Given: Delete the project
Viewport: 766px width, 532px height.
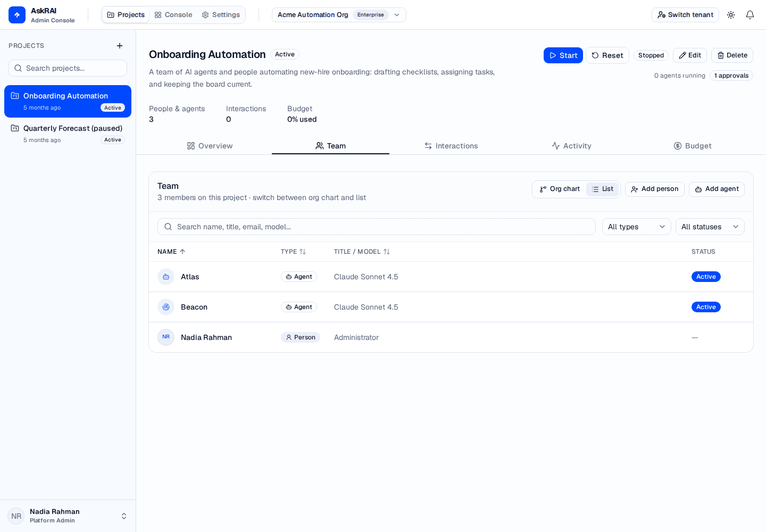Looking at the screenshot, I should [x=732, y=55].
